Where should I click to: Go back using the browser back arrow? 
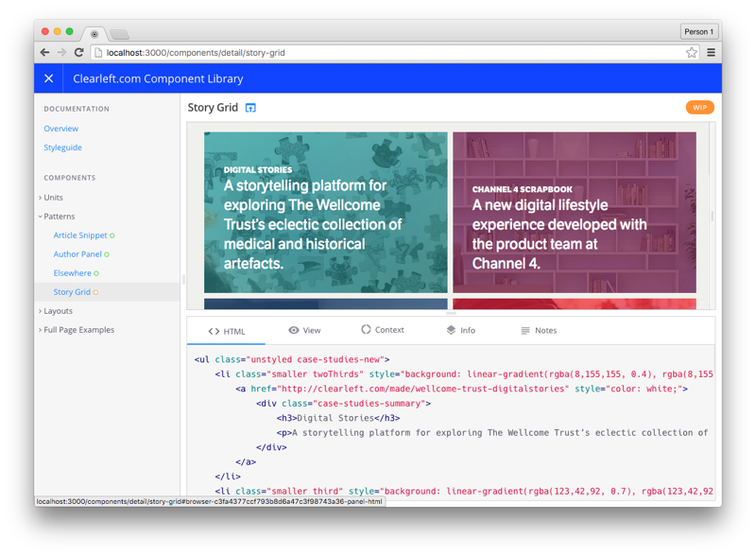coord(44,53)
